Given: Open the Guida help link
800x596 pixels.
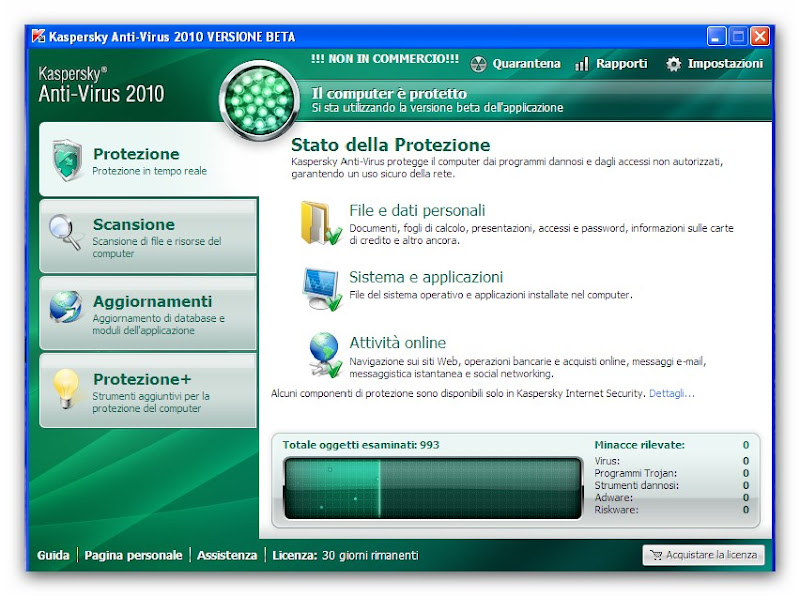Looking at the screenshot, I should pos(53,555).
